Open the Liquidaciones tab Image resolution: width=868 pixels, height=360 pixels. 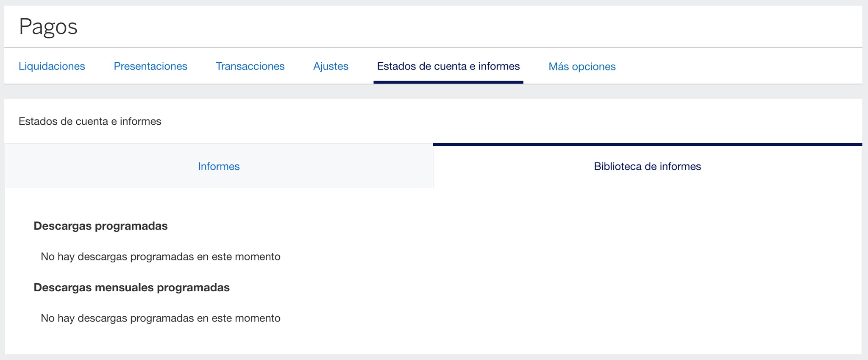point(52,66)
